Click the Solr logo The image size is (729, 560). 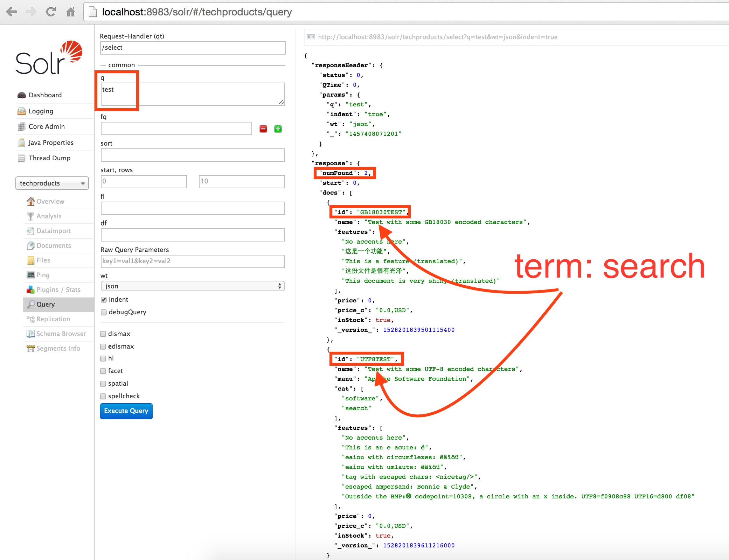(49, 58)
